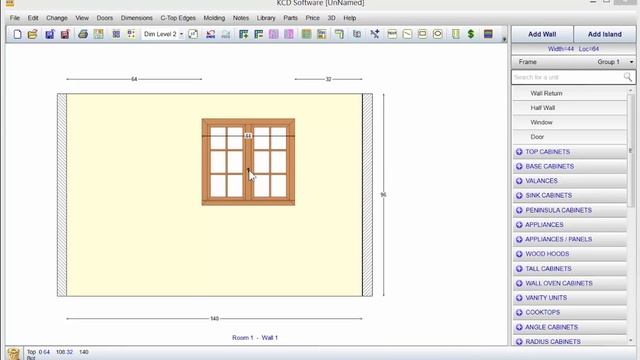Click the green cabinet layout icon without plus
This screenshot has height=360, width=640.
pyautogui.click(x=259, y=34)
